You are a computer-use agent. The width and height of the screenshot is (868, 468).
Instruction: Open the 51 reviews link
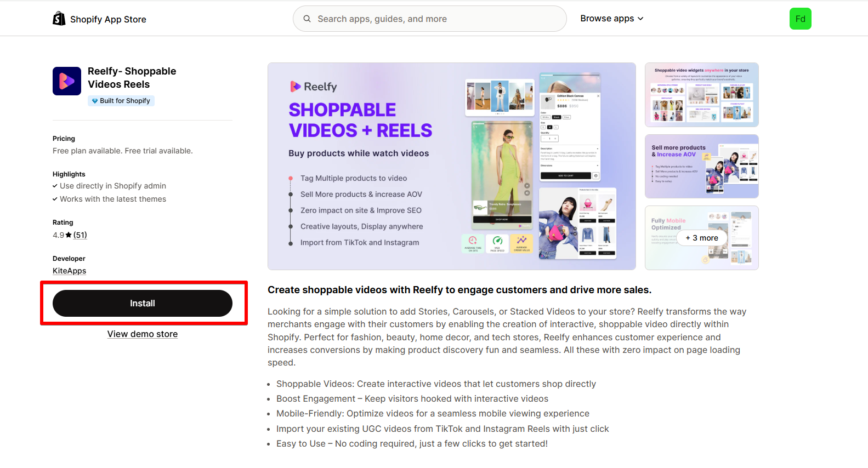point(80,235)
